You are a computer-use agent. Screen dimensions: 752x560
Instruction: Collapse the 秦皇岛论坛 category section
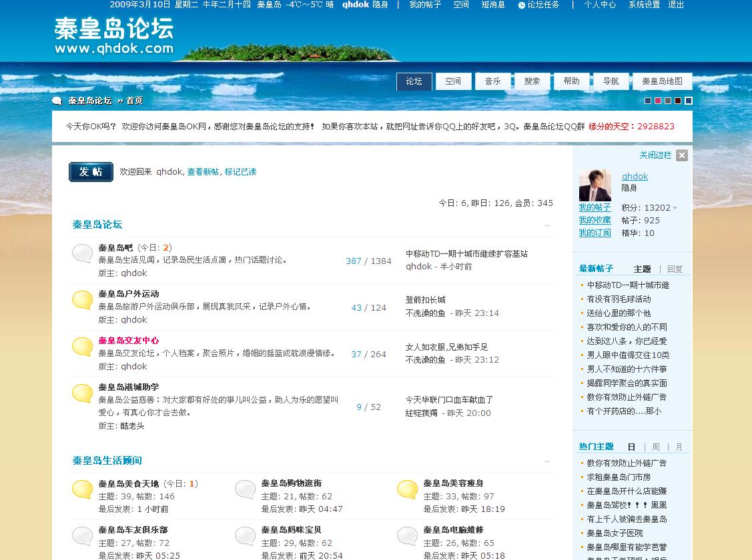click(546, 225)
